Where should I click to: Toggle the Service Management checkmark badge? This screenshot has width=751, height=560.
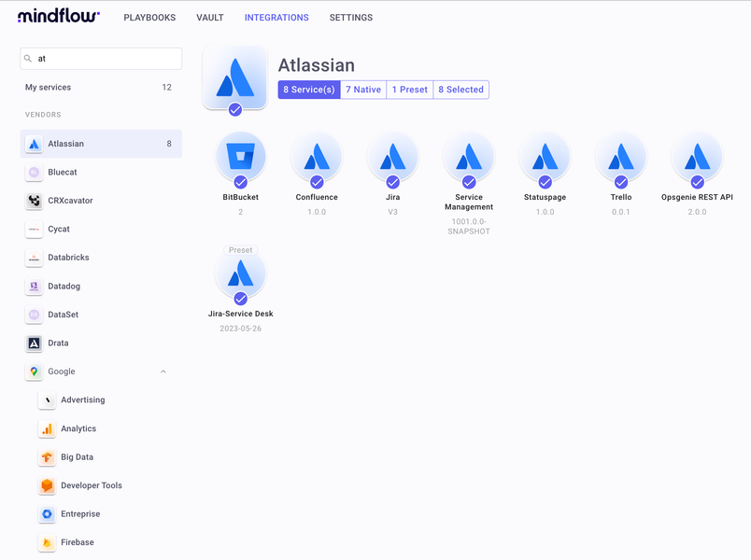pos(469,182)
